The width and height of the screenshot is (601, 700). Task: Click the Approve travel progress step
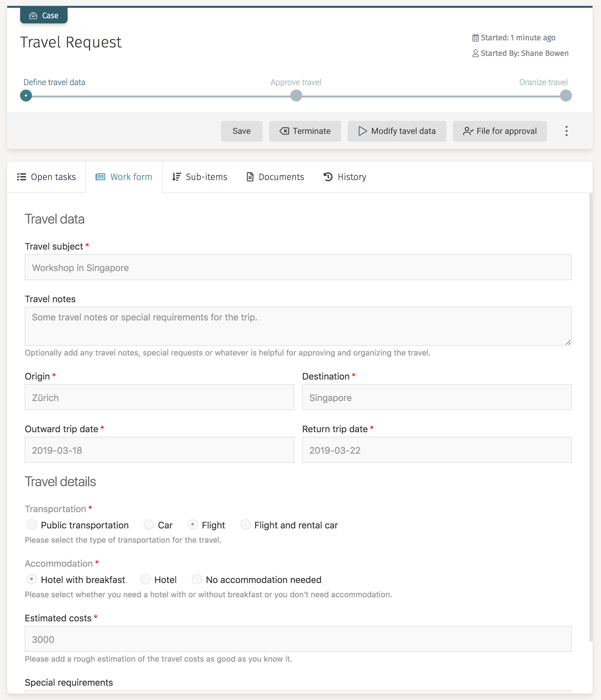[296, 96]
